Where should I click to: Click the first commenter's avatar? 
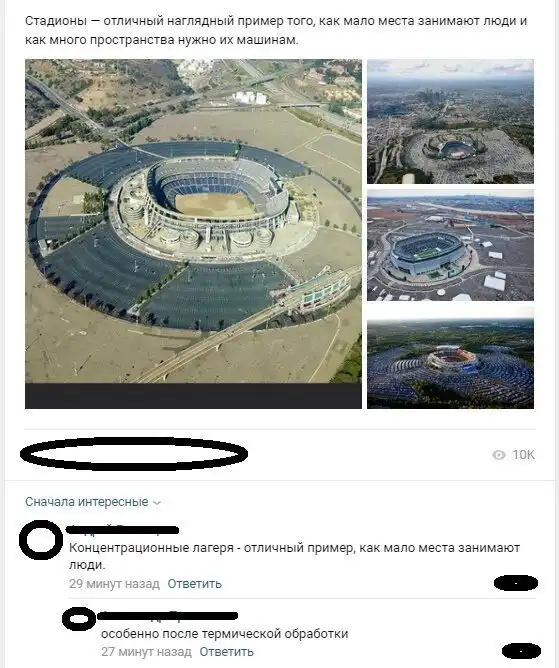click(41, 540)
